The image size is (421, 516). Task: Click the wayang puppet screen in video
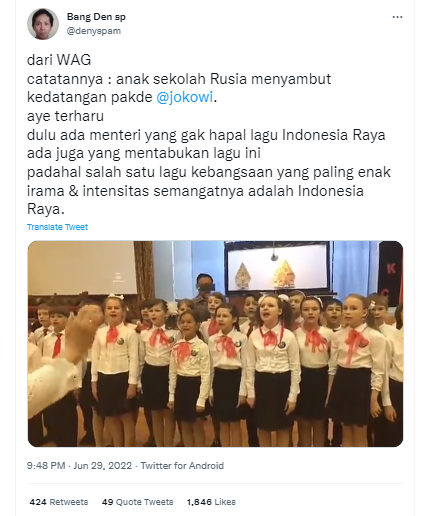278,266
